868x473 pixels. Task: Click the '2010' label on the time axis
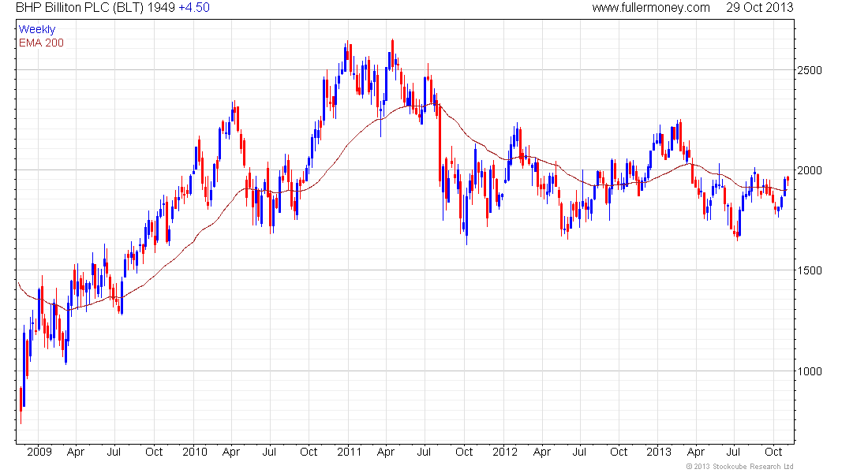tap(195, 452)
